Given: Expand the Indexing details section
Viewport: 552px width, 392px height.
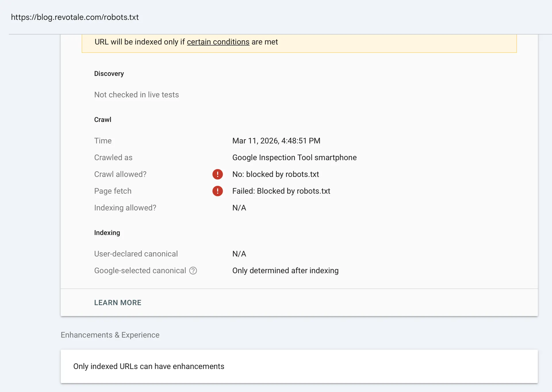Looking at the screenshot, I should [107, 233].
